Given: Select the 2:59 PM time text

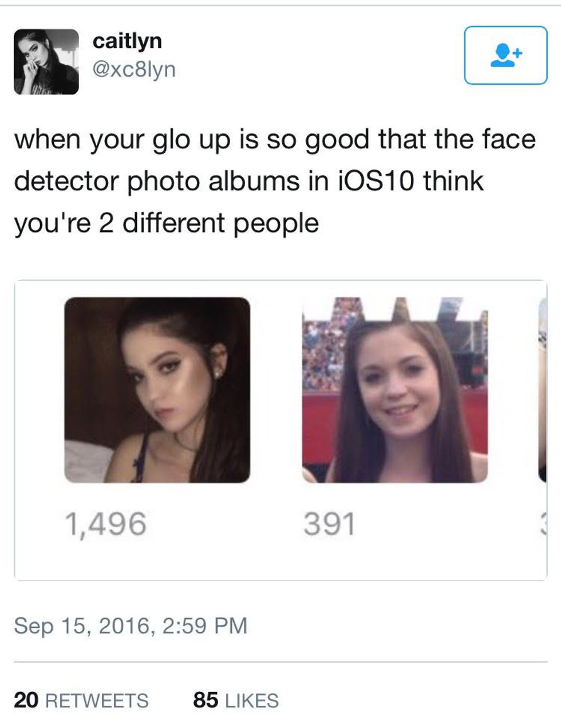Looking at the screenshot, I should (205, 625).
